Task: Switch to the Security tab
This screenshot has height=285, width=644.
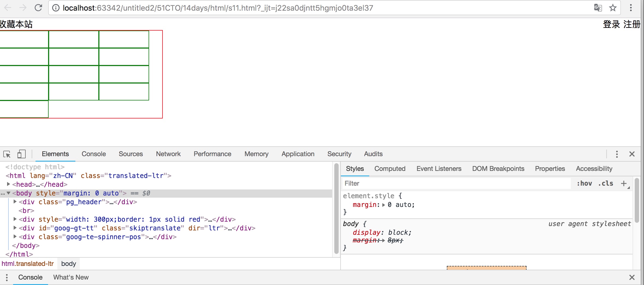Action: [x=339, y=154]
